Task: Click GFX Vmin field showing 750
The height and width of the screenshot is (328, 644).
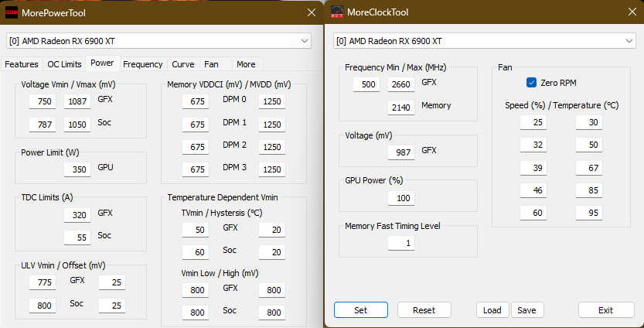Action: (43, 101)
